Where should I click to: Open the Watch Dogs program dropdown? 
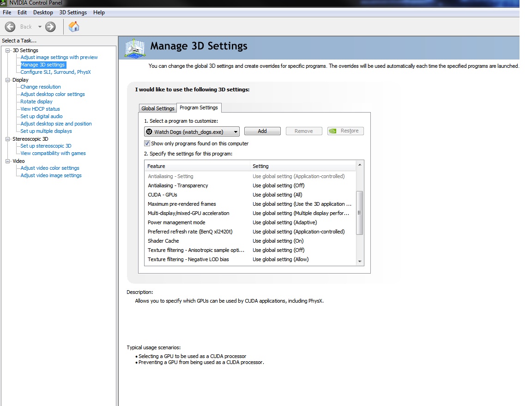pos(192,131)
